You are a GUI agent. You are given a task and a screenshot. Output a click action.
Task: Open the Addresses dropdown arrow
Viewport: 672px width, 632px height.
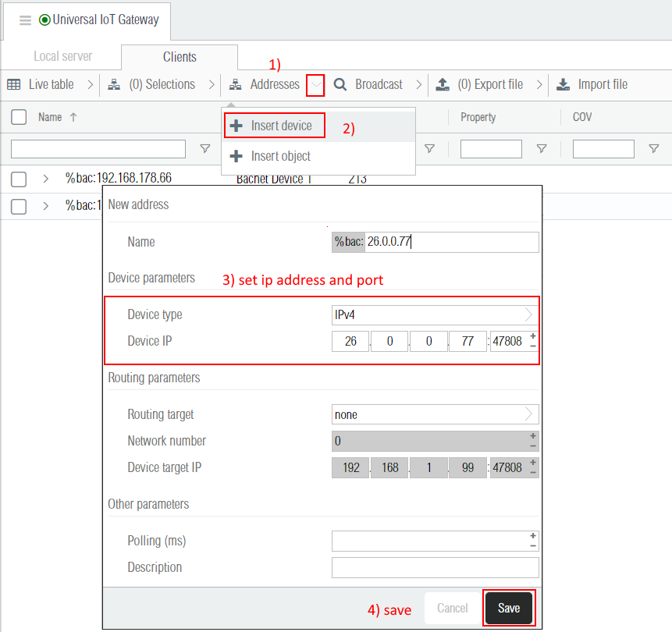coord(315,84)
